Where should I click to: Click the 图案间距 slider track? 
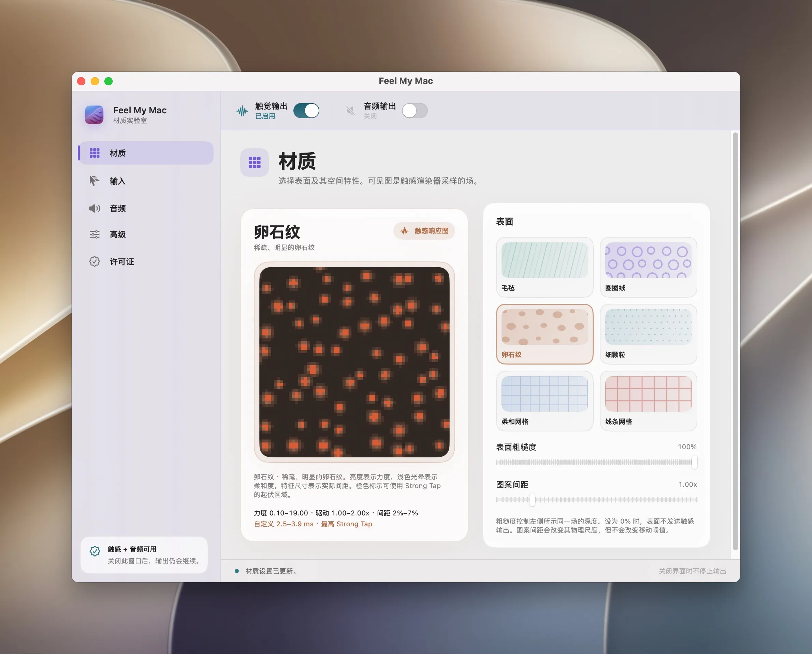pyautogui.click(x=597, y=500)
